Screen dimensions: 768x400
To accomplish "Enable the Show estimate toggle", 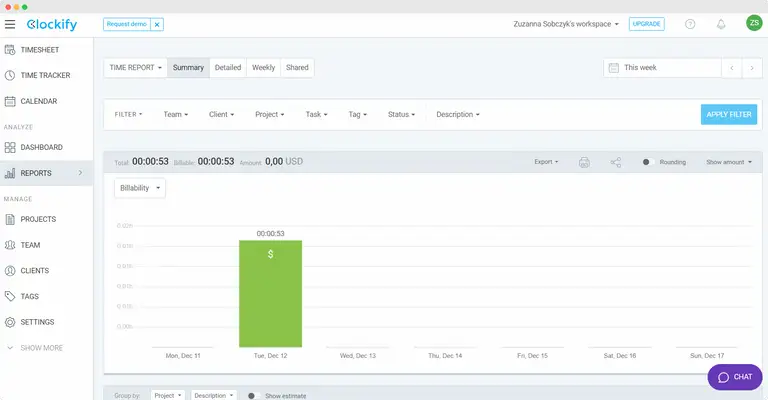I will point(254,396).
